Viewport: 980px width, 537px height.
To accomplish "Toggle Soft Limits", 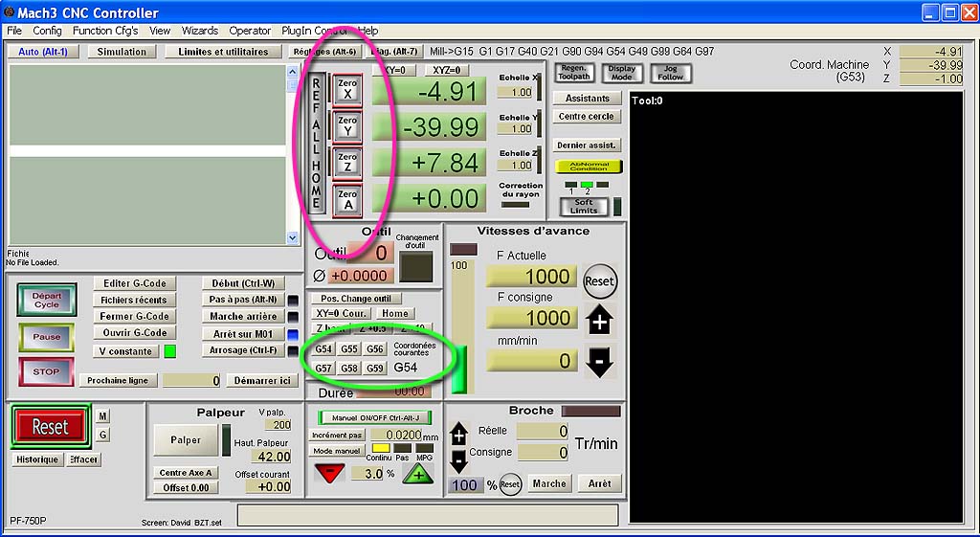I will tap(583, 207).
